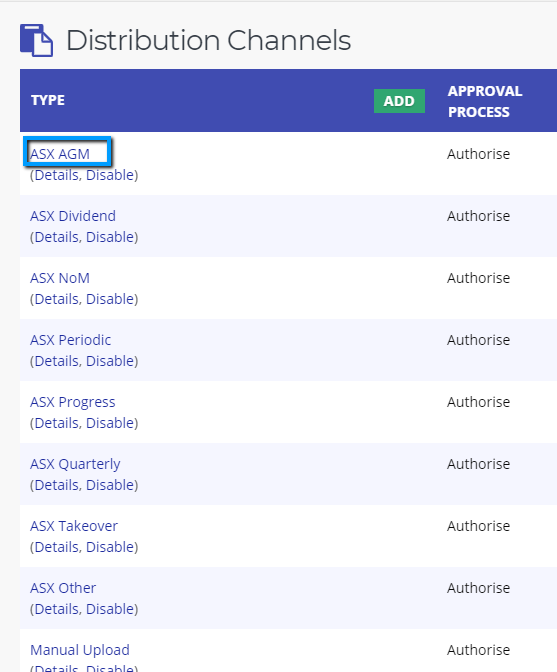Open the Manual Upload channel link
Screen dimensions: 557x672
pyautogui.click(x=80, y=650)
